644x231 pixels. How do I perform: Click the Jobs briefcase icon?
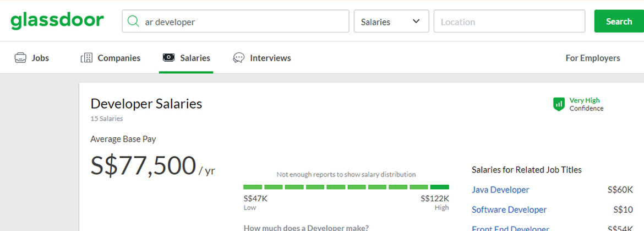pyautogui.click(x=20, y=58)
